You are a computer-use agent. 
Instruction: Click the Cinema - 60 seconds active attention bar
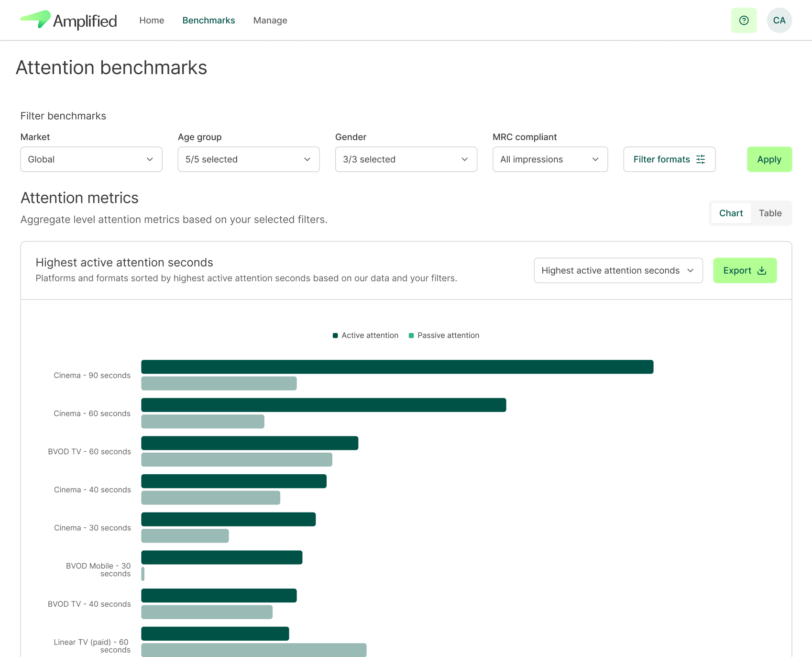(323, 405)
